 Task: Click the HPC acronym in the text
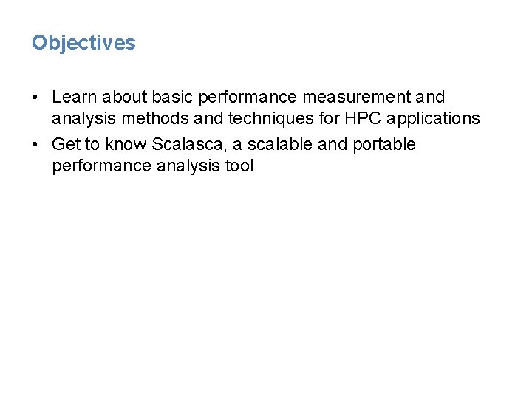point(363,118)
